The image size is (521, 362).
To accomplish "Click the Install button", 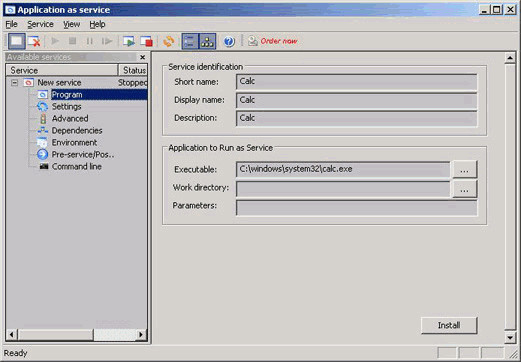I will tap(449, 325).
